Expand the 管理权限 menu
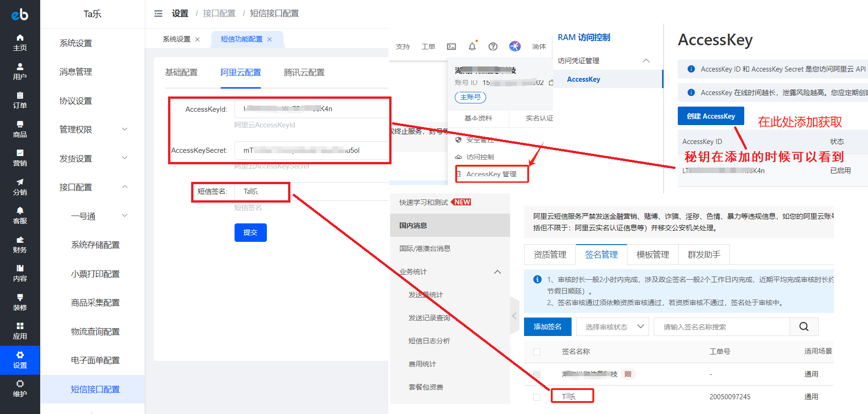The image size is (868, 414). (x=92, y=130)
